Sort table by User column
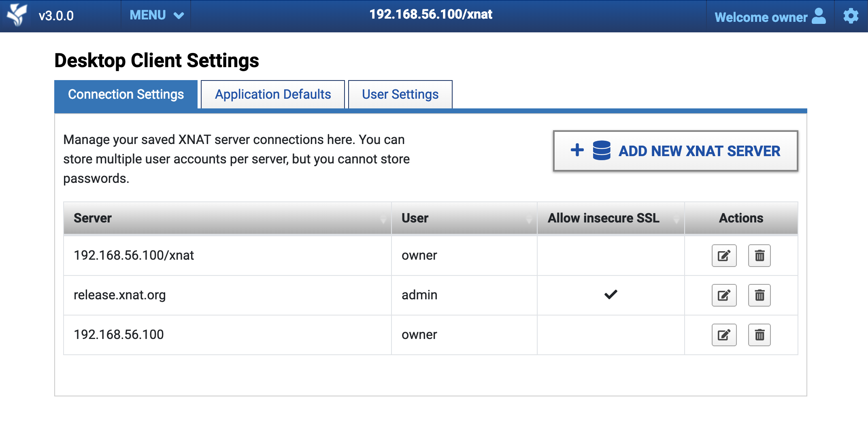This screenshot has height=432, width=868. click(464, 218)
